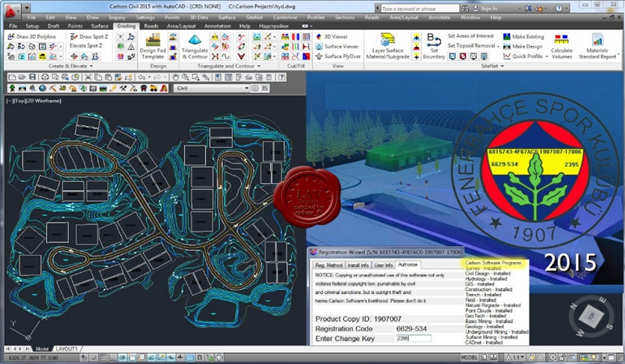Click Calculate Volumes
625x364 pixels.
(562, 47)
